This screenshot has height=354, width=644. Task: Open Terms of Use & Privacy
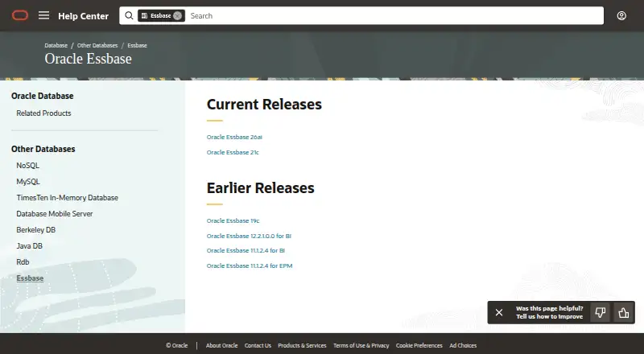click(x=361, y=345)
